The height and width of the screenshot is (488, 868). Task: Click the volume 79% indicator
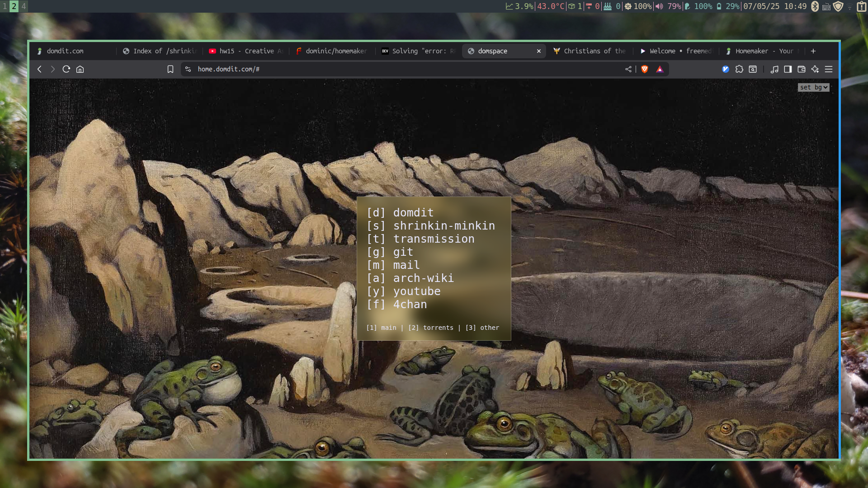pos(668,6)
